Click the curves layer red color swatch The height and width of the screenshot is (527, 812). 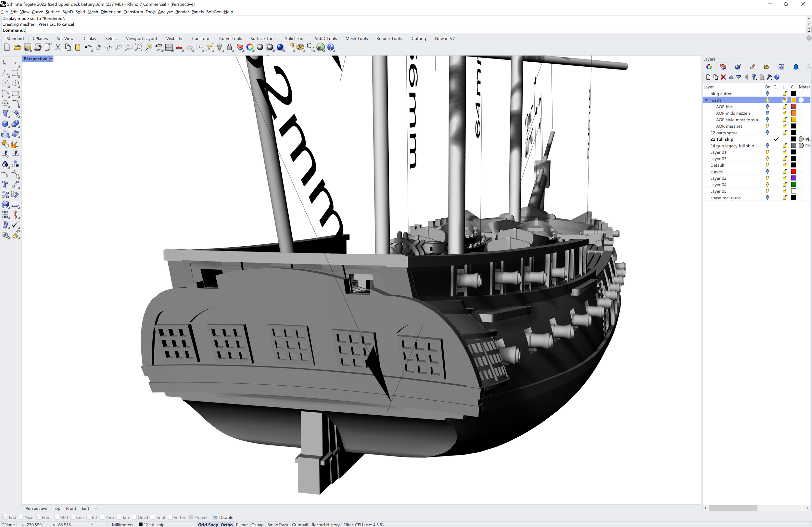point(794,171)
